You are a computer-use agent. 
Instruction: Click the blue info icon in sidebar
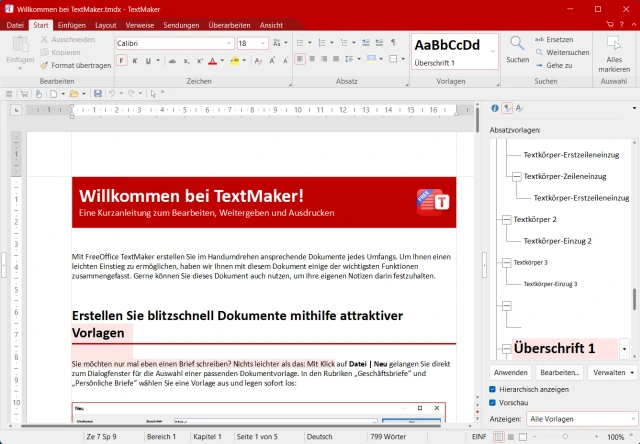click(494, 108)
